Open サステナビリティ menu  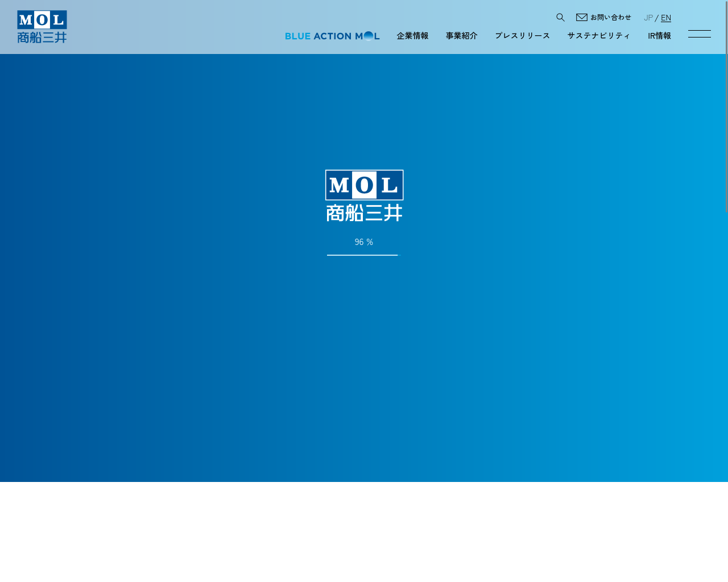pos(599,36)
